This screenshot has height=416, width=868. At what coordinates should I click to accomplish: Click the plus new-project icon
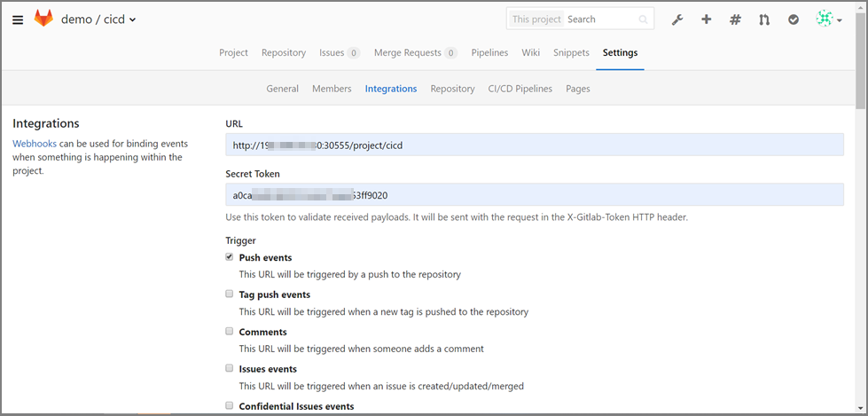(x=706, y=20)
